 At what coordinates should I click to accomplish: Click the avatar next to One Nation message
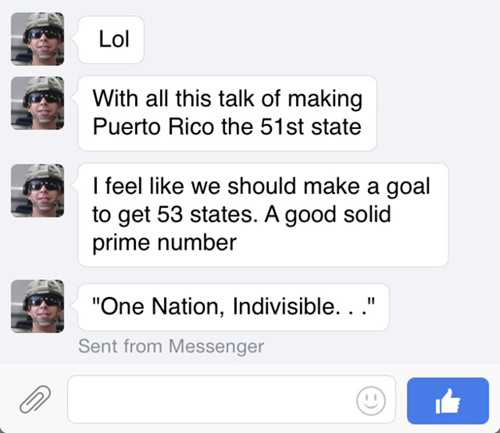[x=37, y=306]
